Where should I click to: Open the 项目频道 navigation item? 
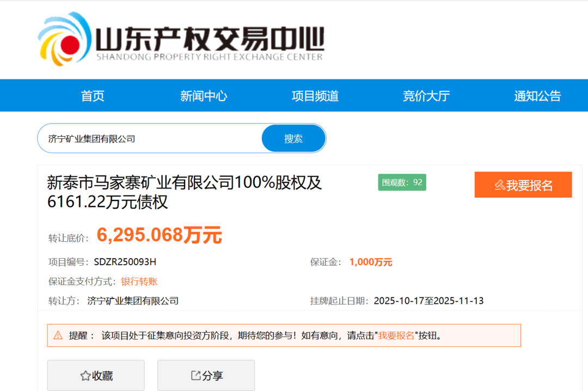tap(315, 96)
